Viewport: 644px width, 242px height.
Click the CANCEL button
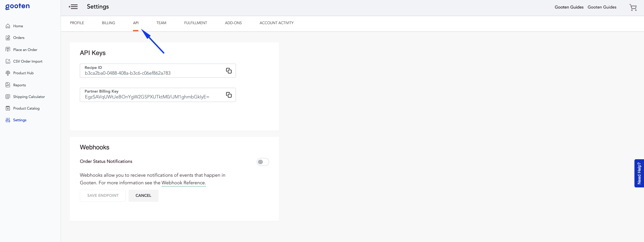[x=143, y=195]
